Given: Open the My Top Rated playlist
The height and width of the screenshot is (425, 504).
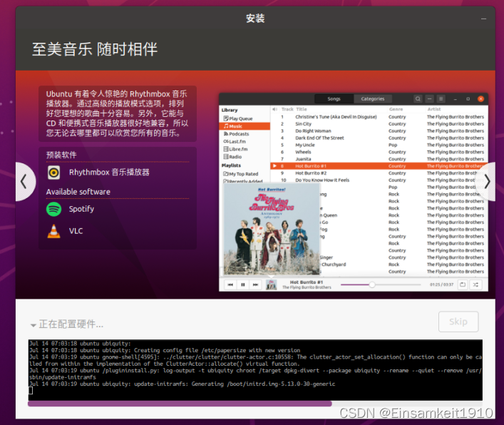Looking at the screenshot, I should point(241,174).
